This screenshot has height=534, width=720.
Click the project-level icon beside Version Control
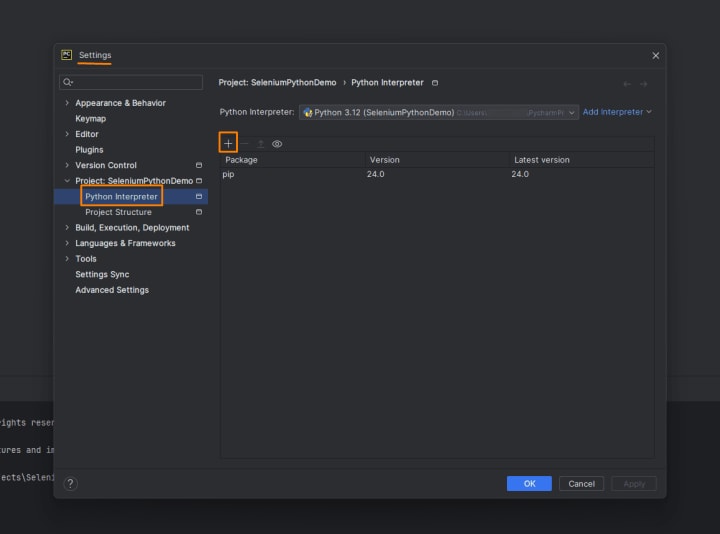pyautogui.click(x=199, y=165)
